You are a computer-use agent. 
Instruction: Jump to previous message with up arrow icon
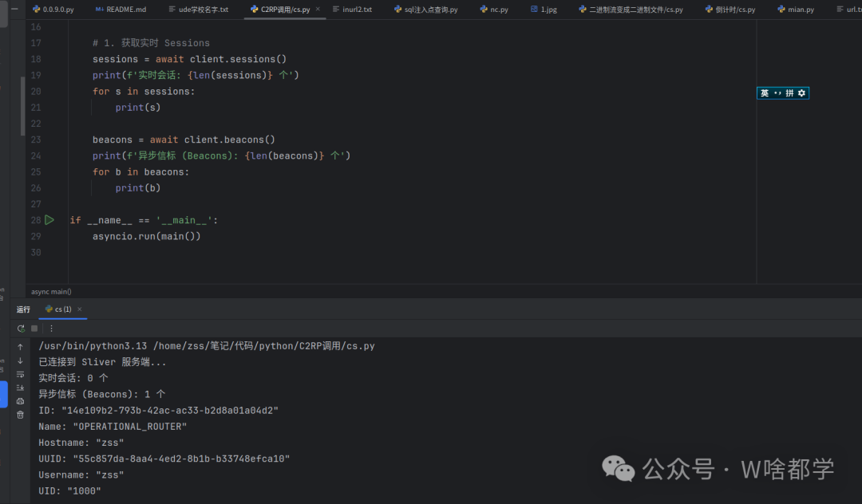[x=22, y=346]
